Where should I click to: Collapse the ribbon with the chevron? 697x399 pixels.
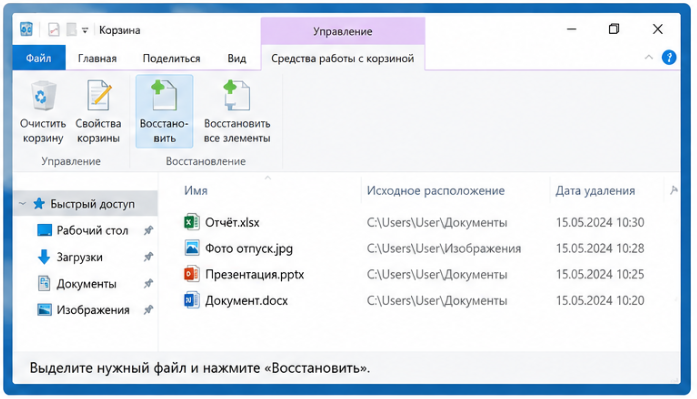(x=649, y=57)
